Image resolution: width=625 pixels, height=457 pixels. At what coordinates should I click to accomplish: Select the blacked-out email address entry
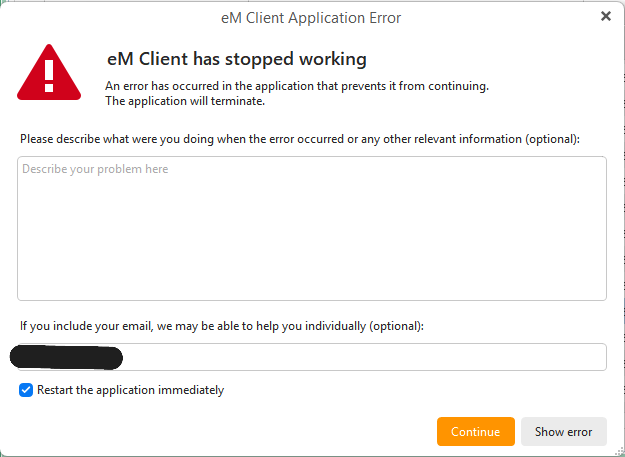66,357
